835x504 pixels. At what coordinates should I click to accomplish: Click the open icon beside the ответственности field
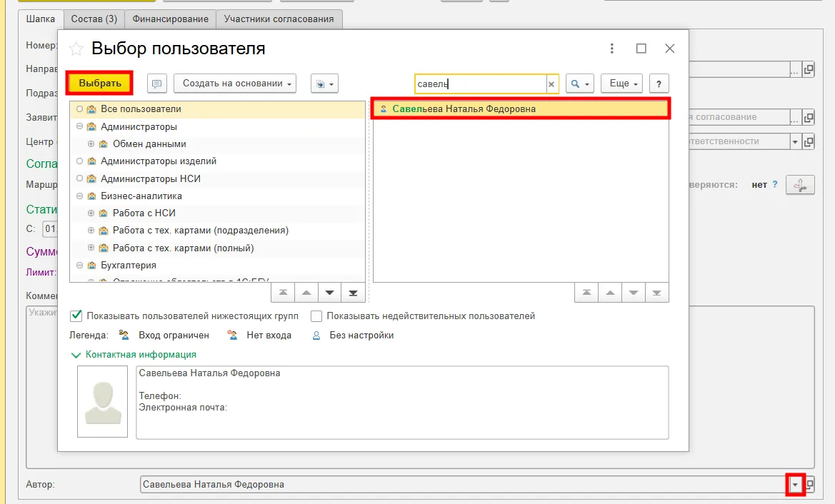809,141
